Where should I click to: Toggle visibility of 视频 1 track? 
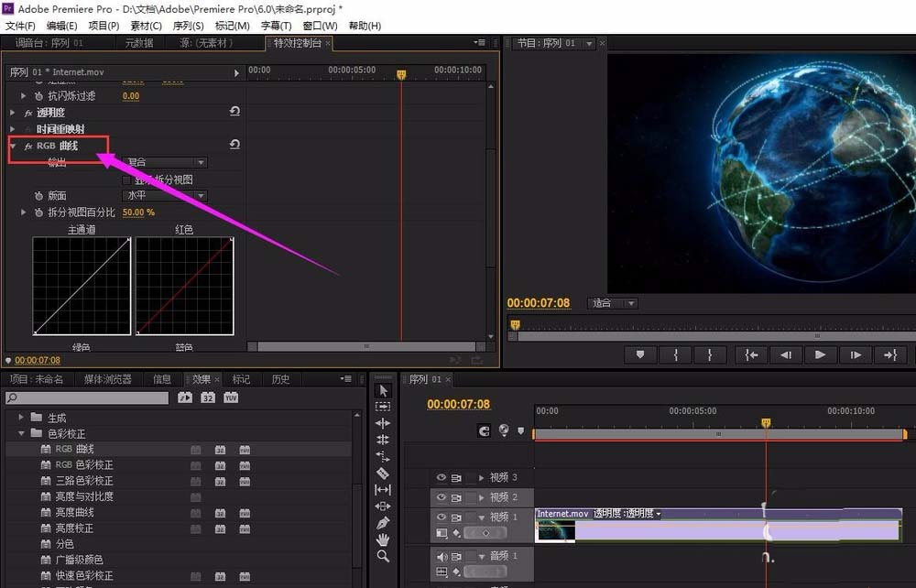tap(442, 517)
